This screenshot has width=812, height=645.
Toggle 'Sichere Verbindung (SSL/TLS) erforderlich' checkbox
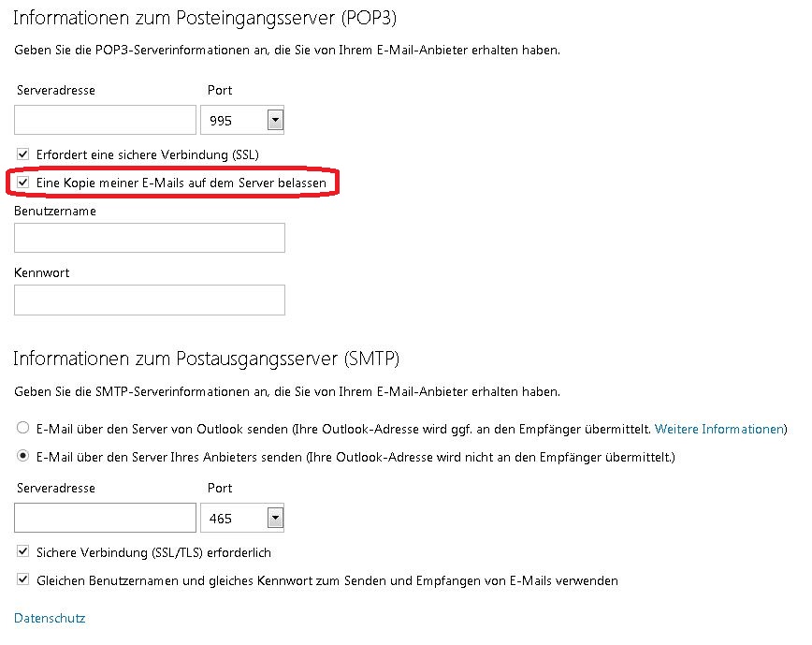22,551
